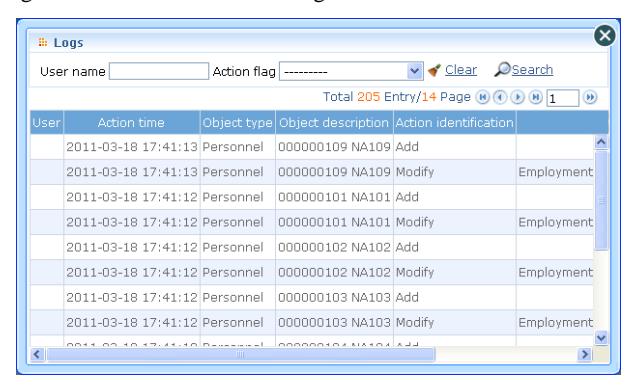Click the vertical scrollbar up arrow
633x388 pixels.
pos(601,142)
